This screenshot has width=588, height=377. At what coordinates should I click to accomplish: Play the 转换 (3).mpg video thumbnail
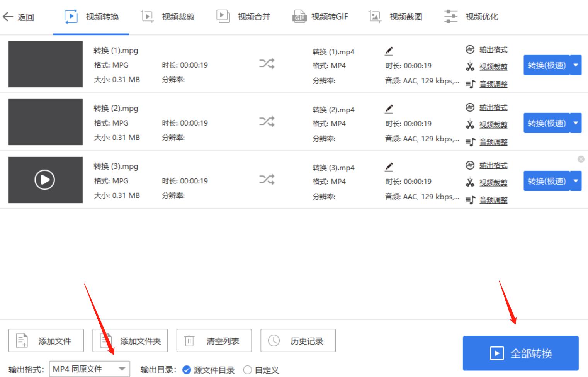(x=45, y=180)
